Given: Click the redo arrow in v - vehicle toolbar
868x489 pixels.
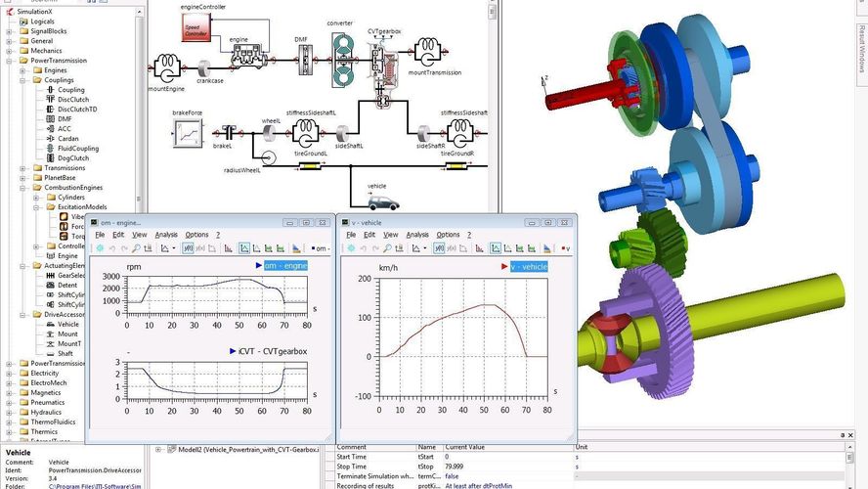Looking at the screenshot, I should tap(375, 248).
